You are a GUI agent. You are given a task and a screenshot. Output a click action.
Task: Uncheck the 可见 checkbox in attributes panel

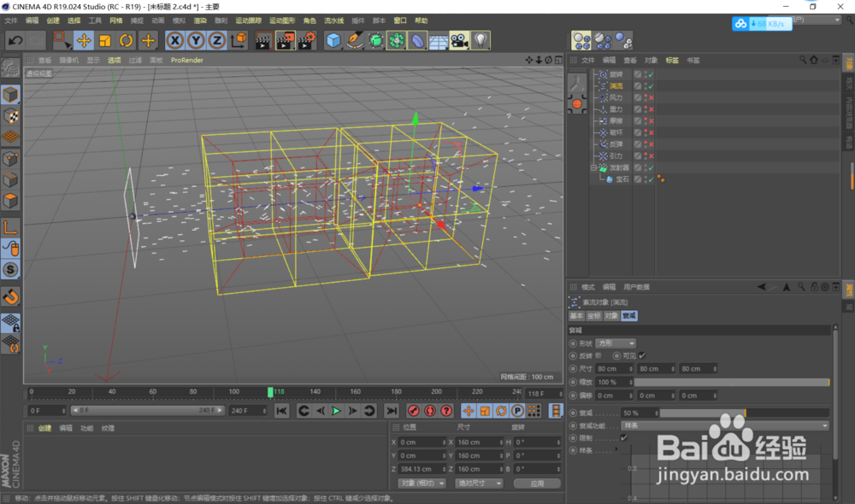click(643, 354)
